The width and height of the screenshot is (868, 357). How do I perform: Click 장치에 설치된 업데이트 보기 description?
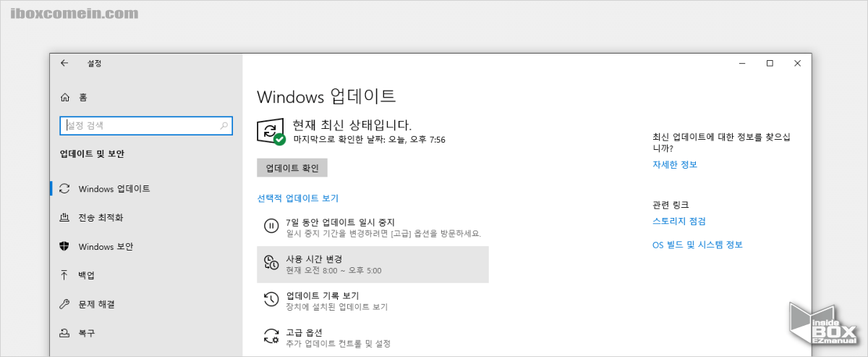pos(336,307)
